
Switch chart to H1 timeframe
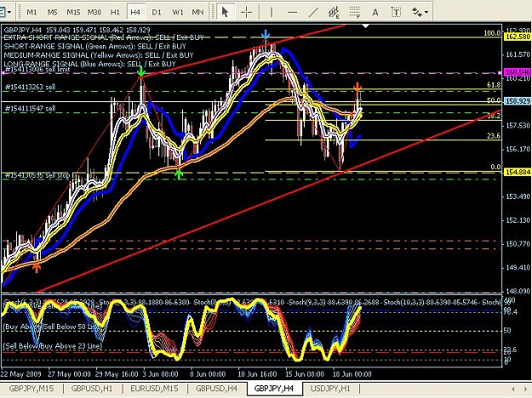tap(115, 12)
